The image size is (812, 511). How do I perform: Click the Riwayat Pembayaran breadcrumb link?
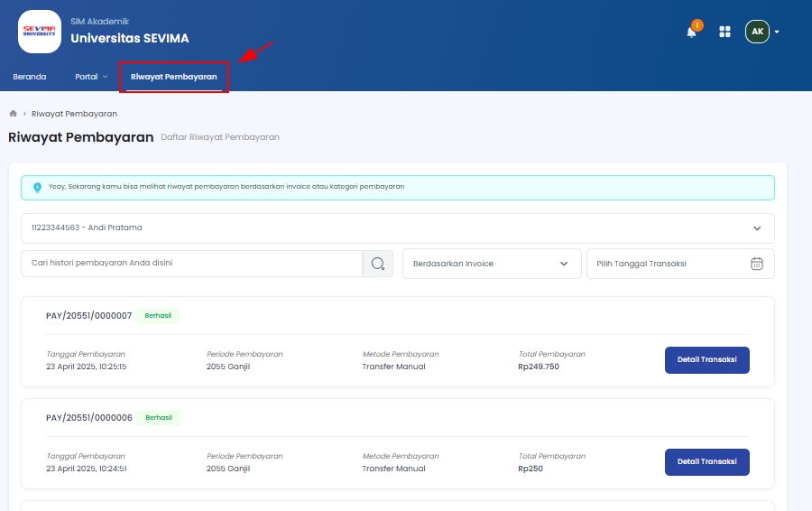pos(74,114)
